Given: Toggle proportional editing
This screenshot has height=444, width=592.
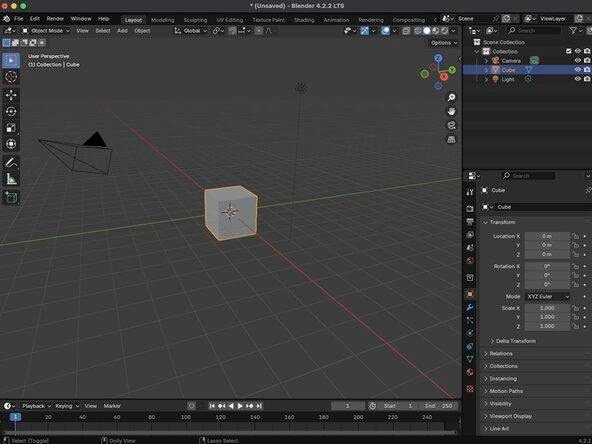Looking at the screenshot, I should point(259,31).
